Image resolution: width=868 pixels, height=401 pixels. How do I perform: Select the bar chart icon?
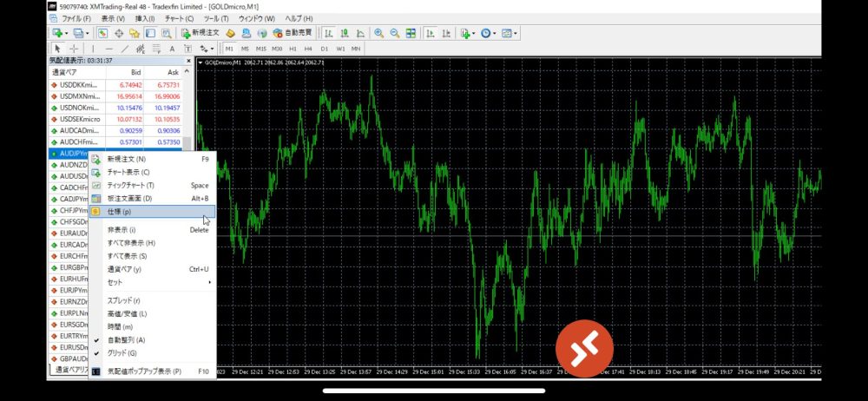[329, 33]
